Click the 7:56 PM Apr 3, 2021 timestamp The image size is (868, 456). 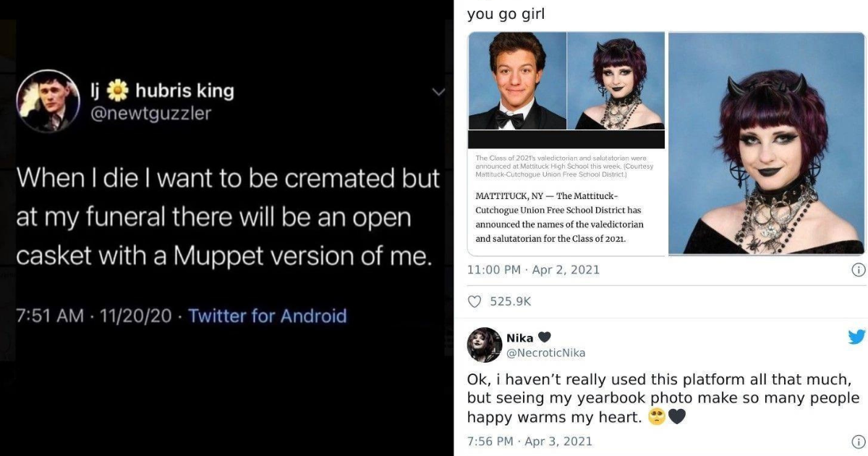click(x=529, y=442)
